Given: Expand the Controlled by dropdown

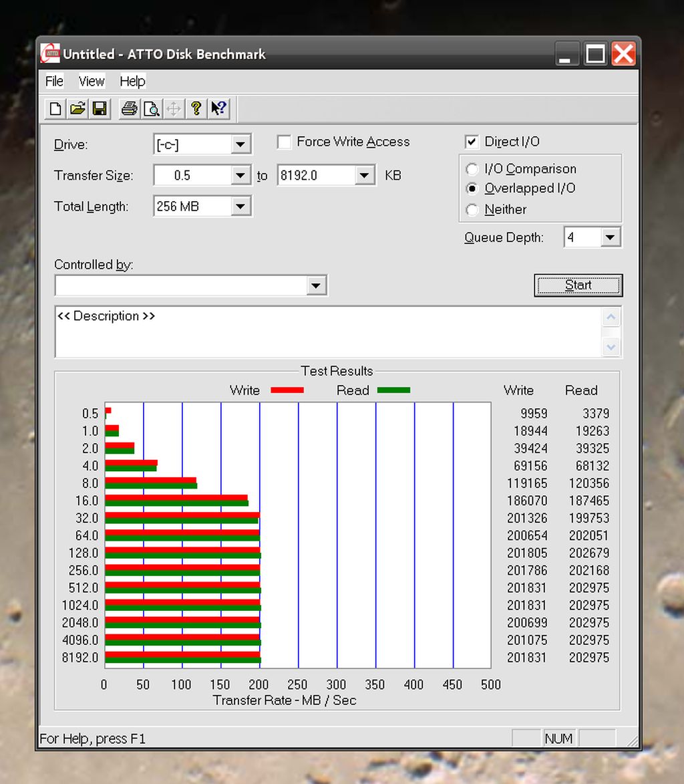Looking at the screenshot, I should click(316, 285).
